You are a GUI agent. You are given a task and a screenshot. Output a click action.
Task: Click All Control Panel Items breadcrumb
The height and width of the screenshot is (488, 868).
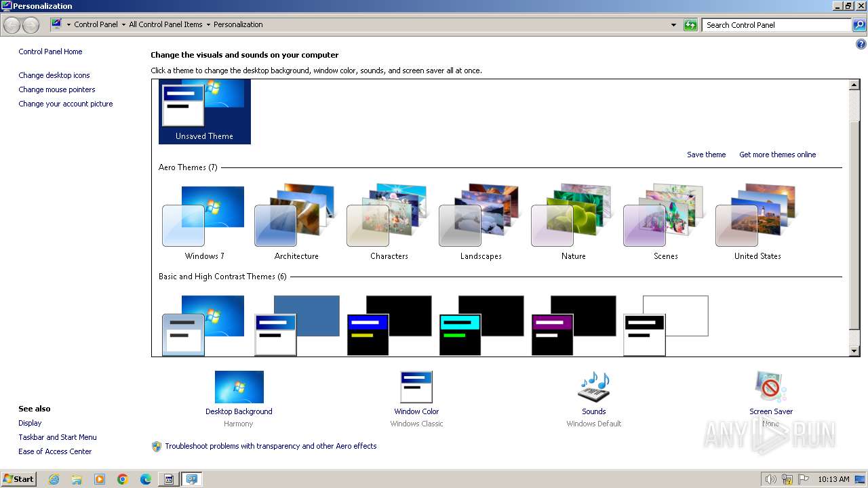[165, 24]
